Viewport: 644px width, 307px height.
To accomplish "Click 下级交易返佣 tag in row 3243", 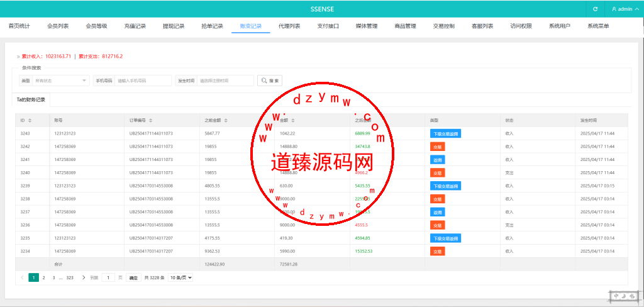I will (x=445, y=133).
